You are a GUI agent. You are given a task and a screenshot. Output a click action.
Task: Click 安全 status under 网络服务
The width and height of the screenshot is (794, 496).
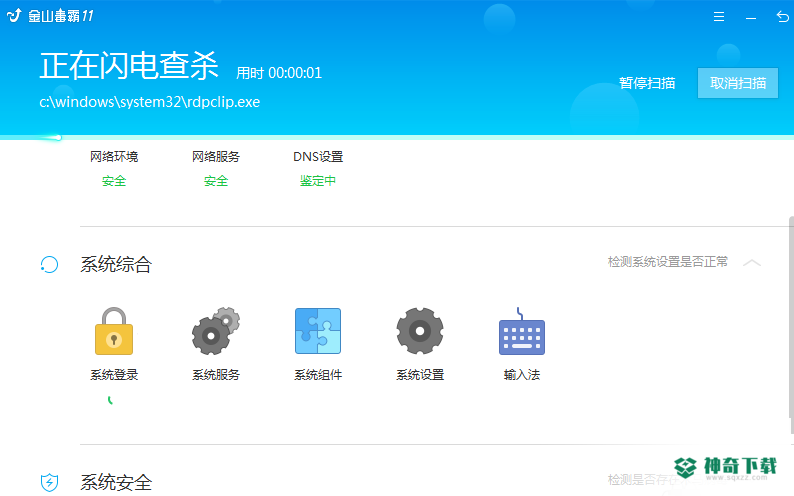point(216,181)
